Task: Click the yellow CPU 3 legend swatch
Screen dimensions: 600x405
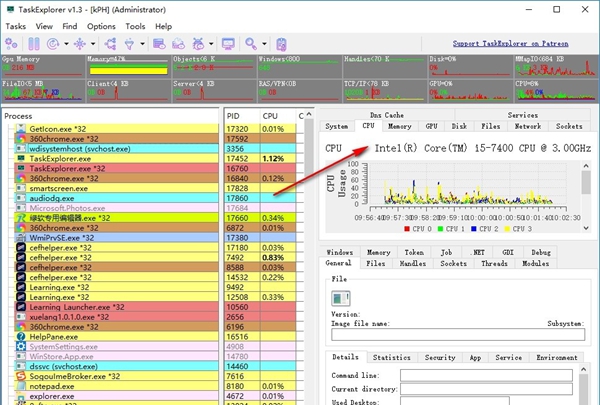Action: coord(507,229)
